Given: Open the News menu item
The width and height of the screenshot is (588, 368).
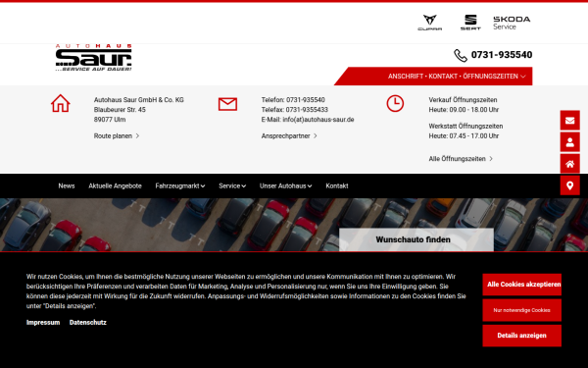Looking at the screenshot, I should pyautogui.click(x=67, y=185).
